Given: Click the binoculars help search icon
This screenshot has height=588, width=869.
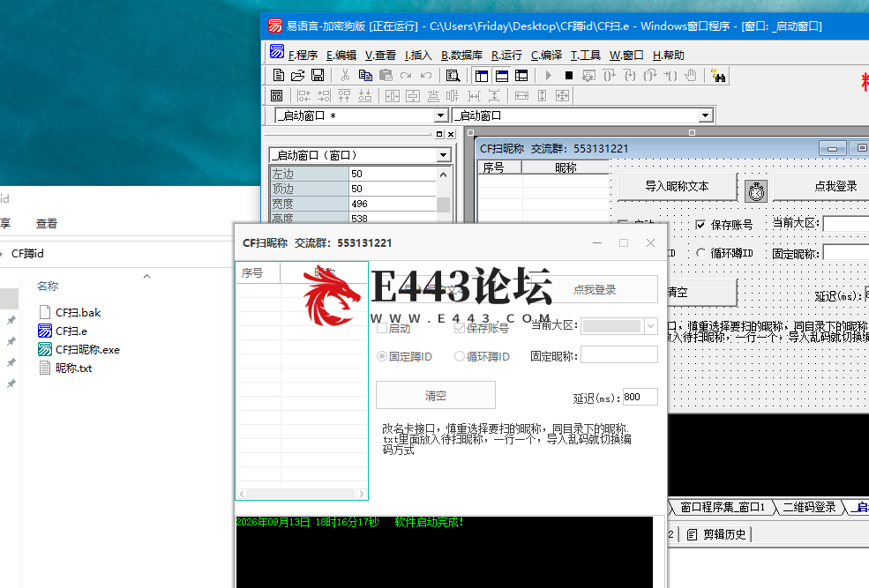Looking at the screenshot, I should click(718, 75).
